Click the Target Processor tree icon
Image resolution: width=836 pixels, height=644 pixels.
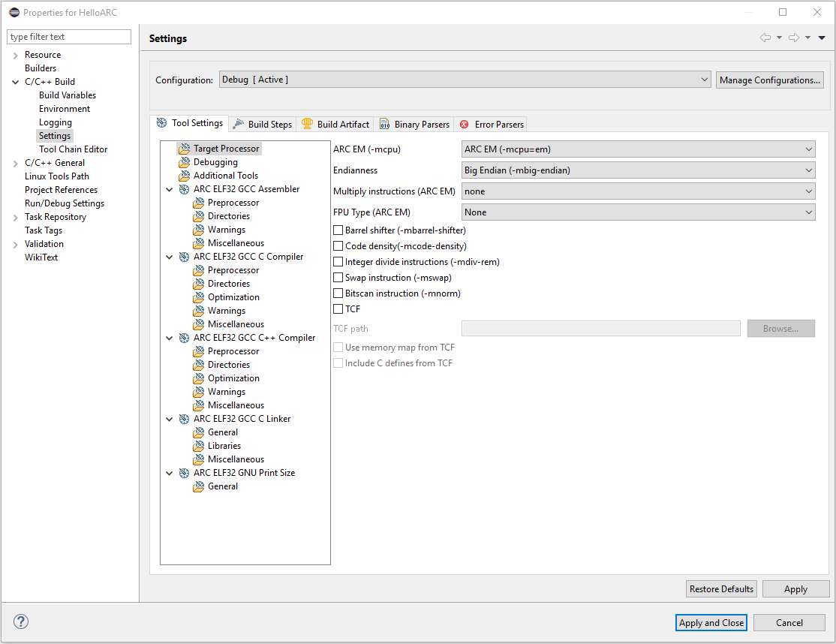pyautogui.click(x=184, y=149)
